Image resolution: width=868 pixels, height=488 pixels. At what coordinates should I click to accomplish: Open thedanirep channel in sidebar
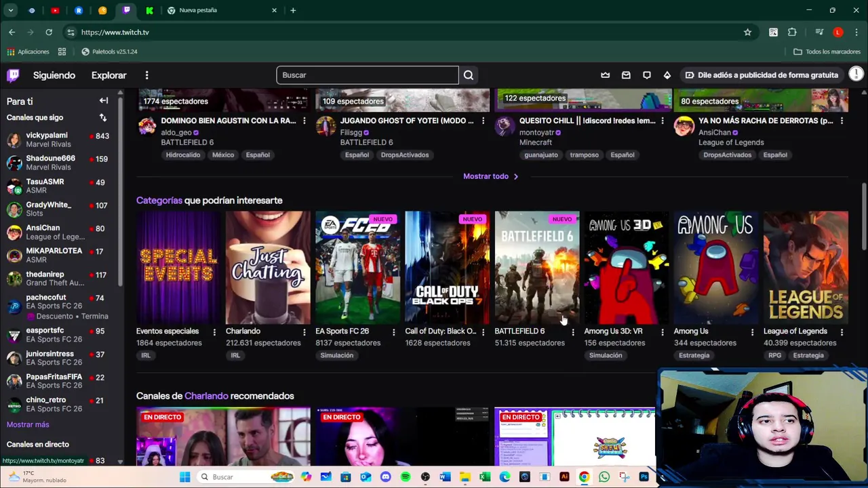click(60, 279)
